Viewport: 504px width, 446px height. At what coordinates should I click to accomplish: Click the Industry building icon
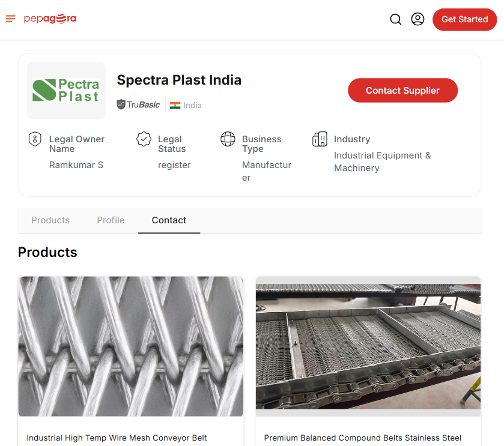coord(320,139)
